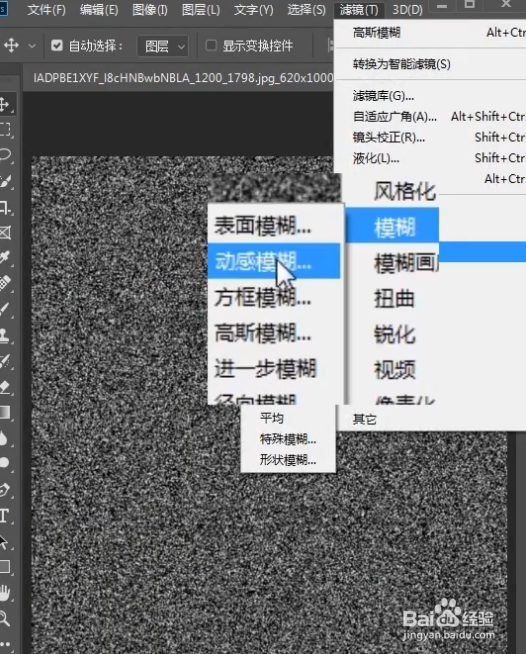
Task: Open the 图层(L) menu
Action: click(201, 10)
